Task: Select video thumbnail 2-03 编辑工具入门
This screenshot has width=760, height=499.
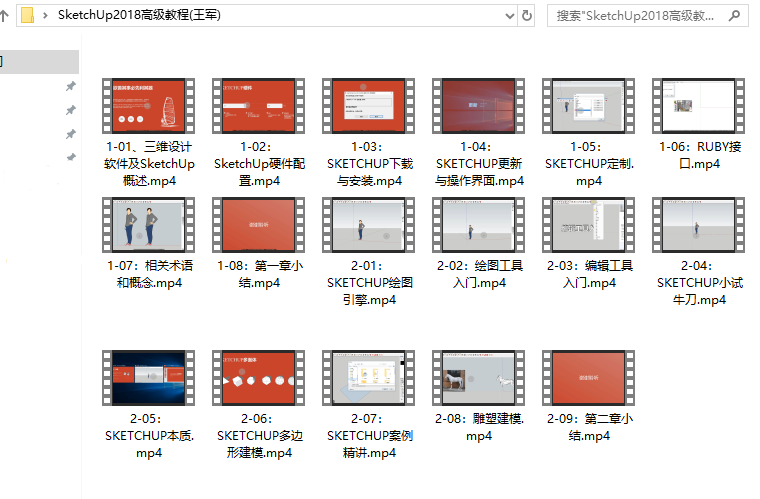Action: [x=588, y=225]
